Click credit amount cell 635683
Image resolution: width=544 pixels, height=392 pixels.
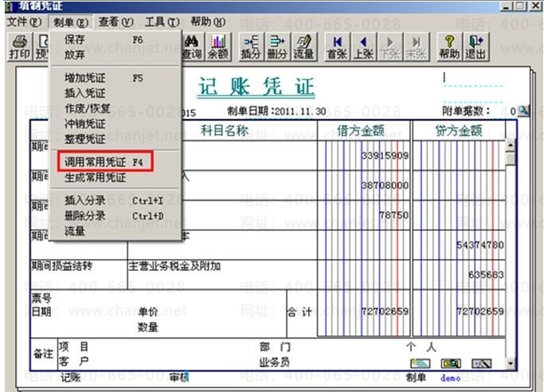point(459,275)
